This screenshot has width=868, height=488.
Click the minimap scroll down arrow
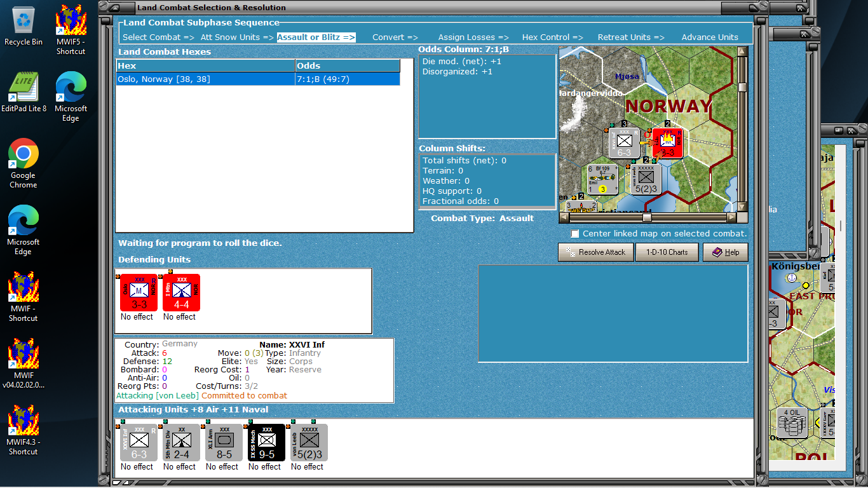click(742, 207)
